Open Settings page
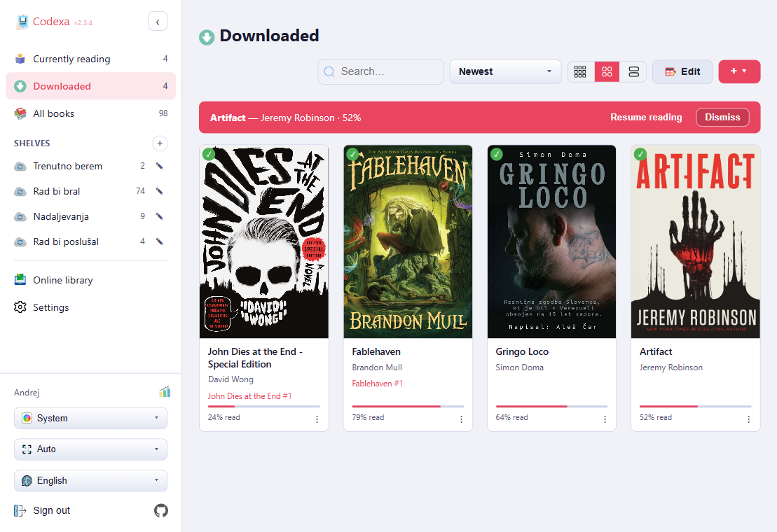777x532 pixels. click(90, 307)
